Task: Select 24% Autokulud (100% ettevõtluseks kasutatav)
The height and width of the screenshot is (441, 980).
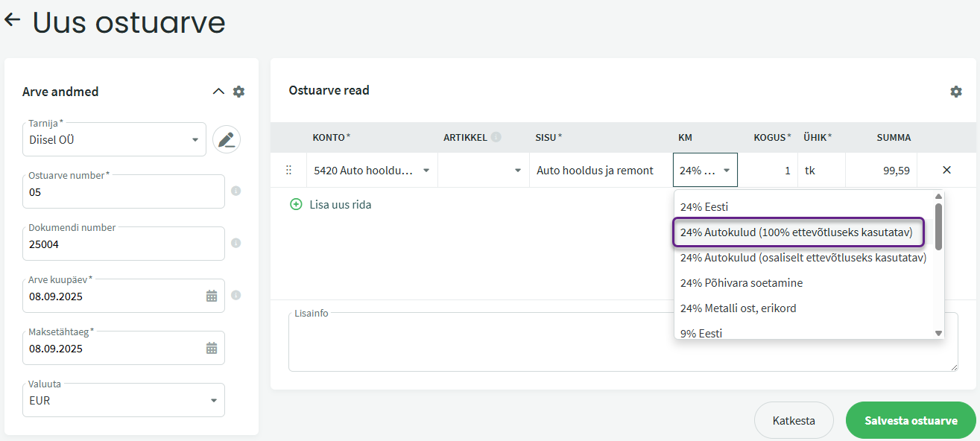Action: tap(796, 232)
